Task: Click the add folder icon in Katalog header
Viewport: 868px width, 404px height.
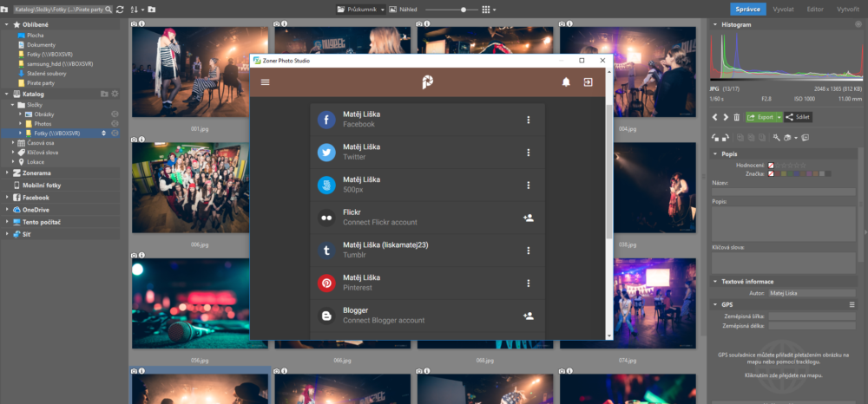Action: (x=104, y=94)
